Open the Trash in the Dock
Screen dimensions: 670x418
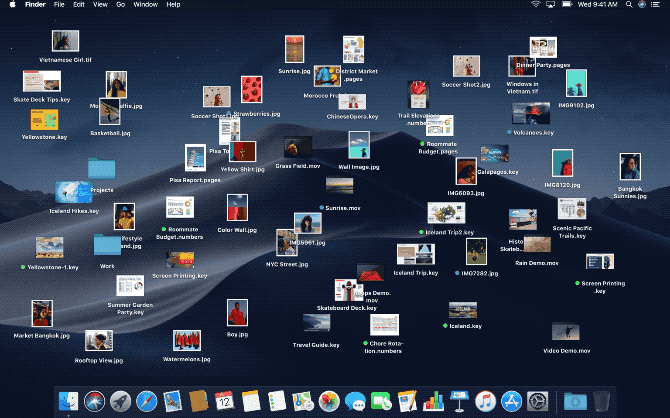tap(600, 401)
